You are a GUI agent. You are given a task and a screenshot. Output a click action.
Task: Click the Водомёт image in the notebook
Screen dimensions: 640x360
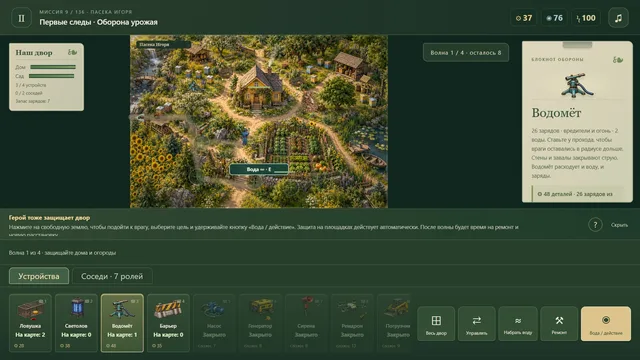(577, 85)
